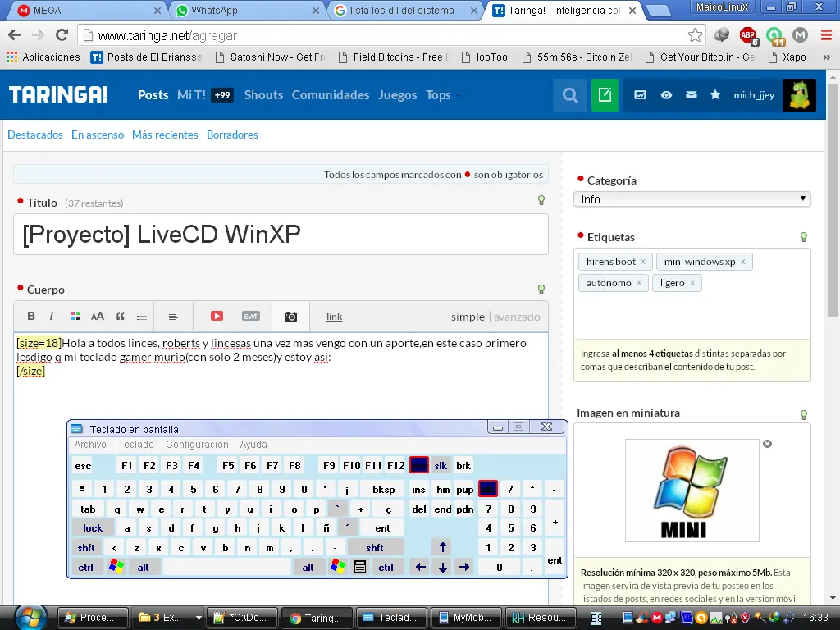The width and height of the screenshot is (840, 630).
Task: Remove the MINI thumbnail image
Action: [x=767, y=444]
